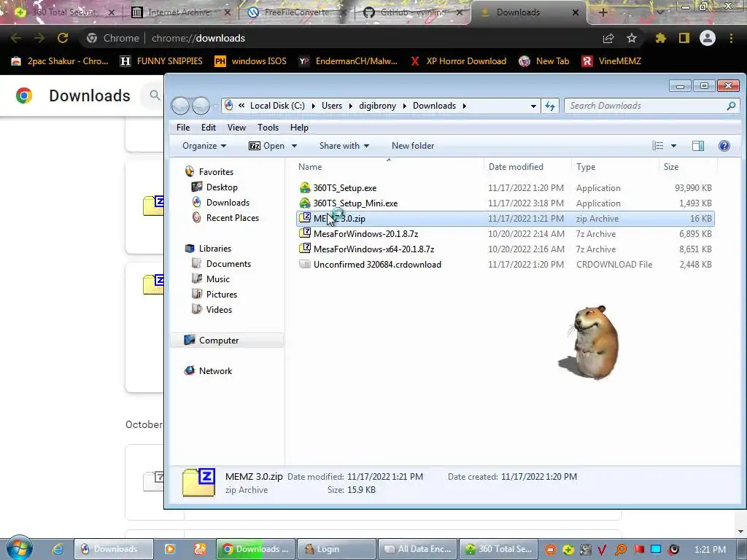This screenshot has height=560, width=747.
Task: Switch to the FreeFileConverter Chrome tab
Action: [x=297, y=12]
